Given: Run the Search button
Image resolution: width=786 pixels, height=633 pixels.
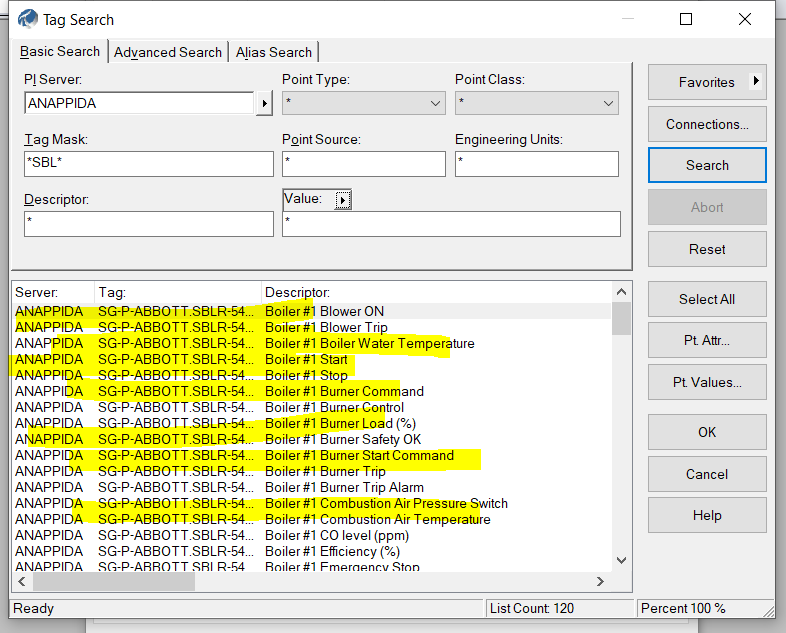Looking at the screenshot, I should [707, 165].
